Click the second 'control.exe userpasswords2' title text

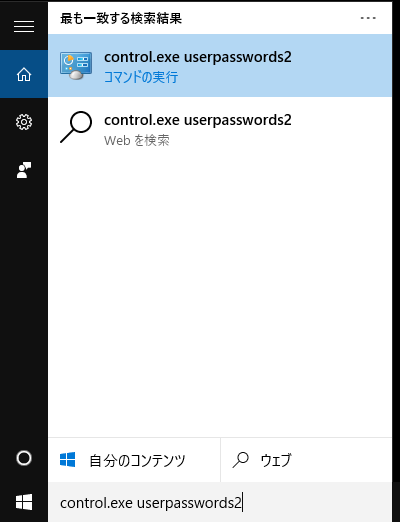tap(198, 120)
